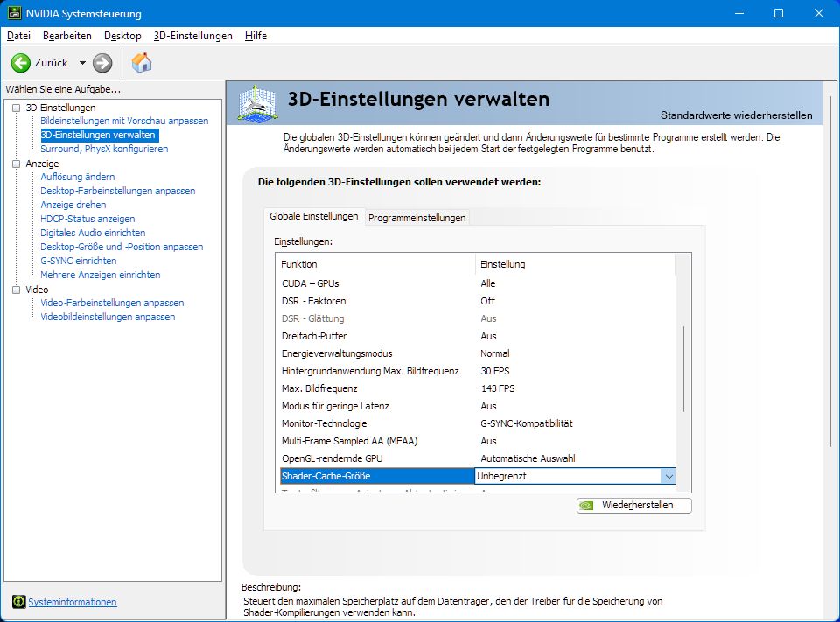
Task: Select G-SYNC einrichten
Action: point(79,261)
